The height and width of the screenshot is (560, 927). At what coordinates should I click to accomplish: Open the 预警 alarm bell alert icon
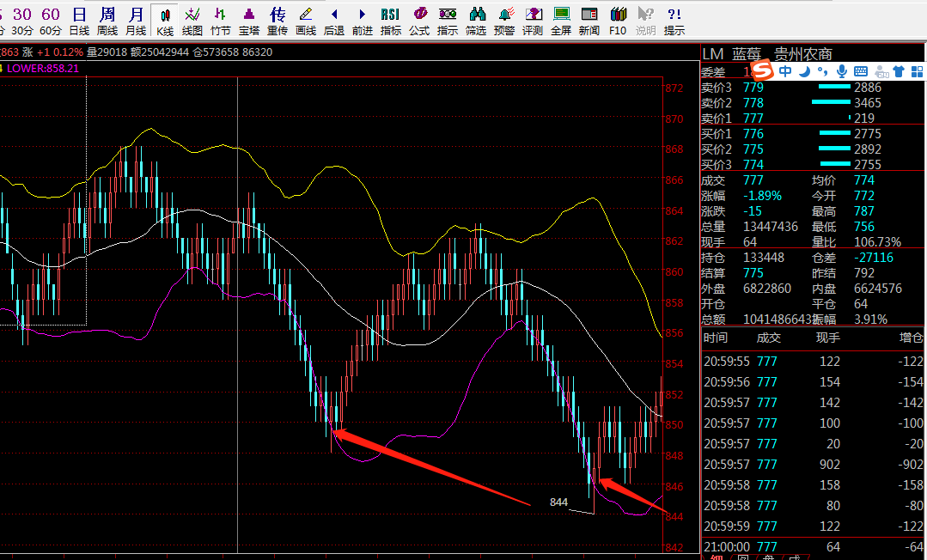click(x=504, y=21)
